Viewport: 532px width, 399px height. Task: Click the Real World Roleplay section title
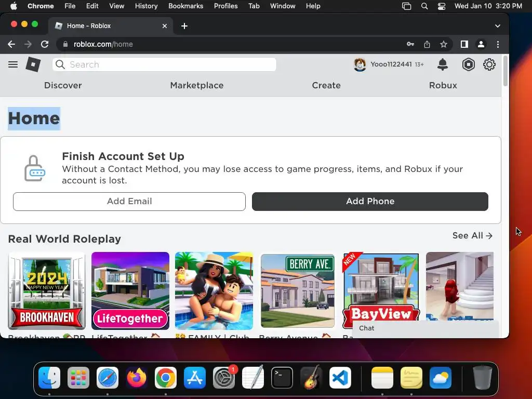pos(64,239)
